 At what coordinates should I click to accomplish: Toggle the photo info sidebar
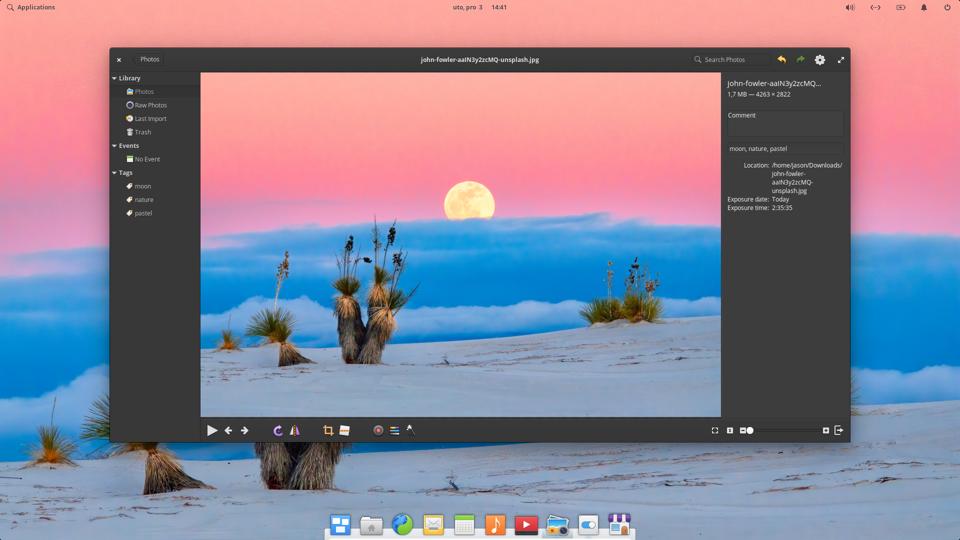click(x=838, y=430)
